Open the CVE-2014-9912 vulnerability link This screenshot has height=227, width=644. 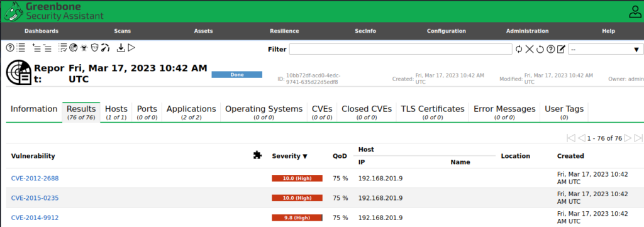pyautogui.click(x=35, y=218)
